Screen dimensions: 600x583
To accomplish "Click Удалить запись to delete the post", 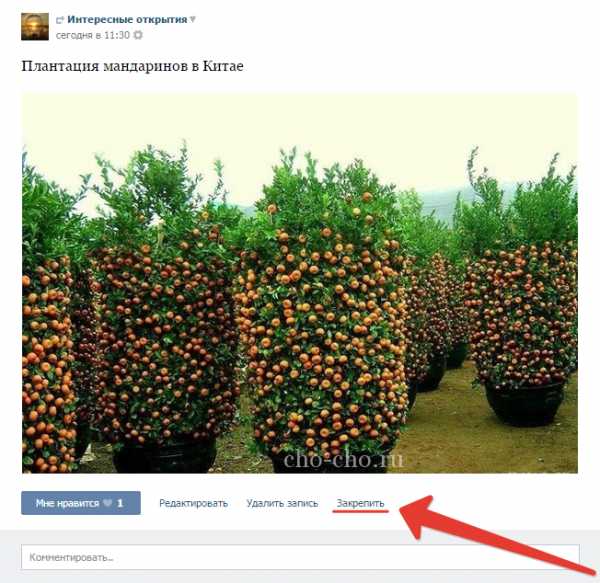I will (282, 503).
